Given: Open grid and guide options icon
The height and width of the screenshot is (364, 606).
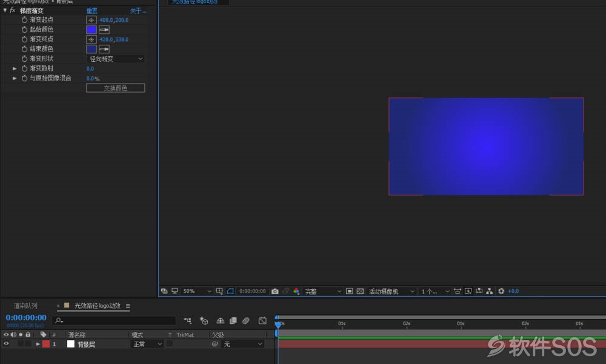Looking at the screenshot, I should 219,291.
